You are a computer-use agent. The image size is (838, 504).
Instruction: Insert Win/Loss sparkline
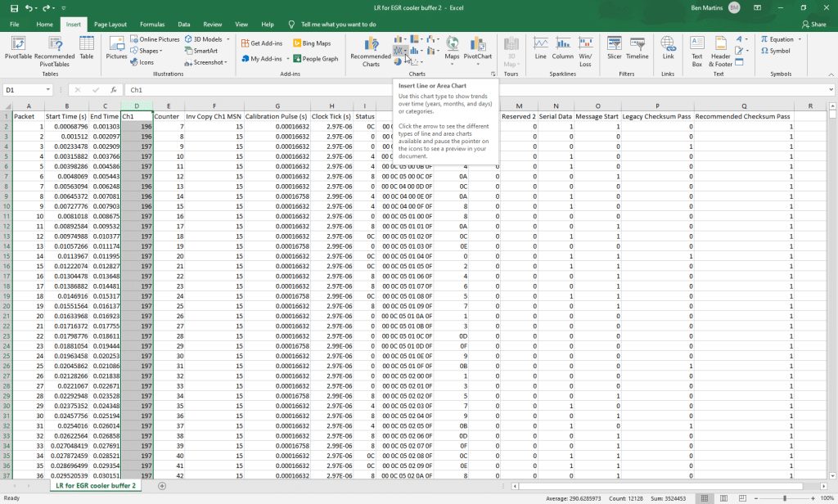click(585, 52)
